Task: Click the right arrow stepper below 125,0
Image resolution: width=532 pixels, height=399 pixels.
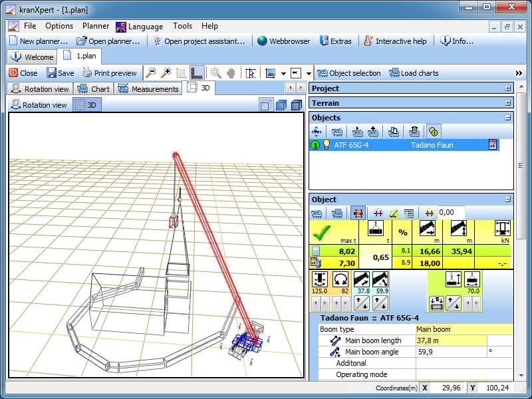Action: coord(325,303)
